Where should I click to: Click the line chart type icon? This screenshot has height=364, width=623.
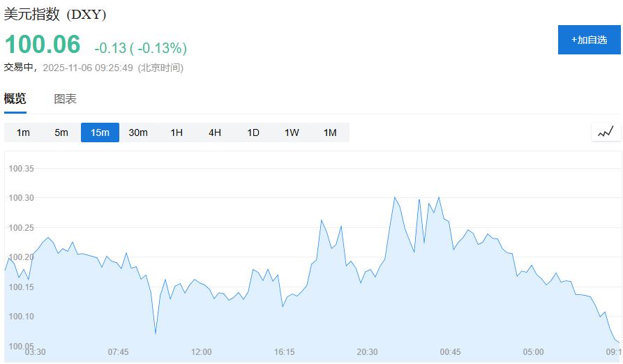coord(606,132)
